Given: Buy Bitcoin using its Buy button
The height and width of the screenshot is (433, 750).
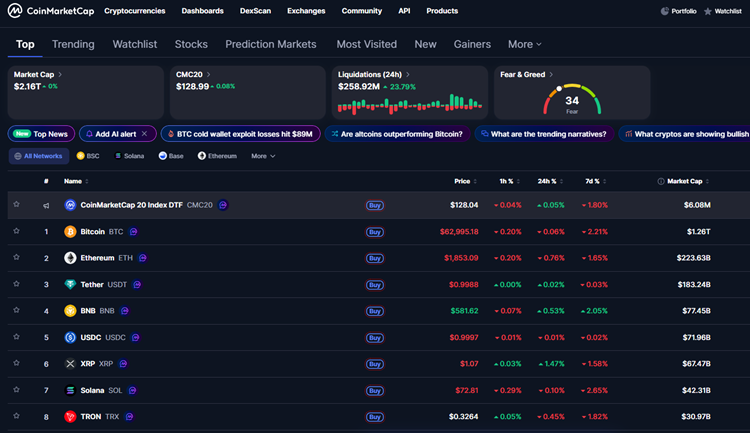Looking at the screenshot, I should 375,232.
